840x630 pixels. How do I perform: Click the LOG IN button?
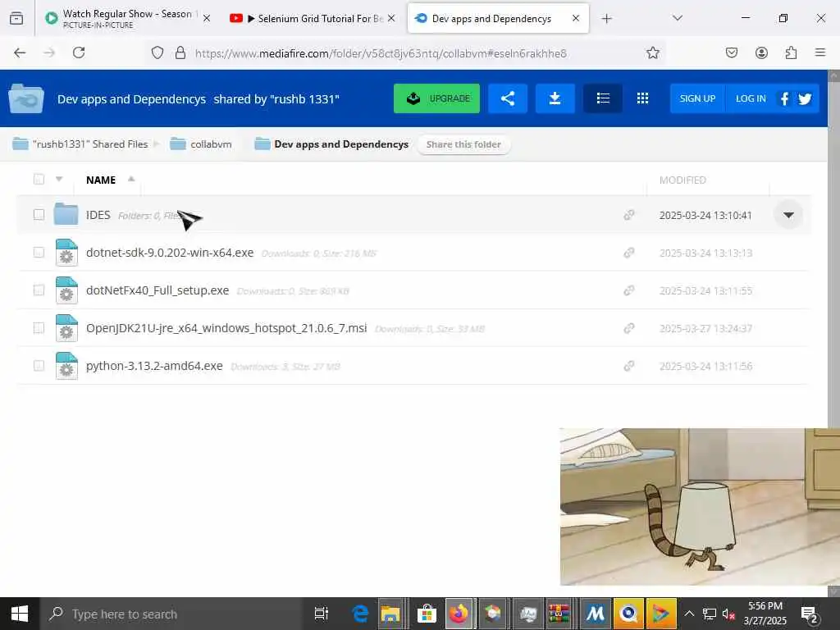pos(751,98)
